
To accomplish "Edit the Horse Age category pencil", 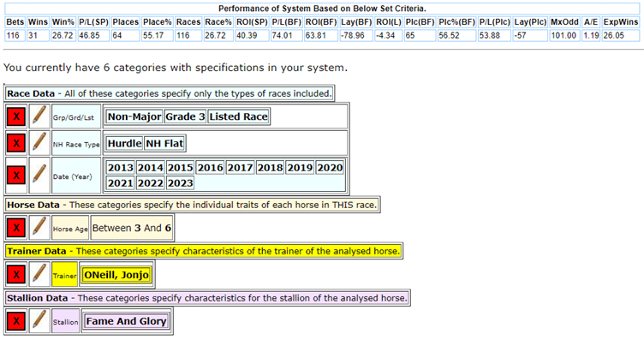I will pyautogui.click(x=39, y=228).
